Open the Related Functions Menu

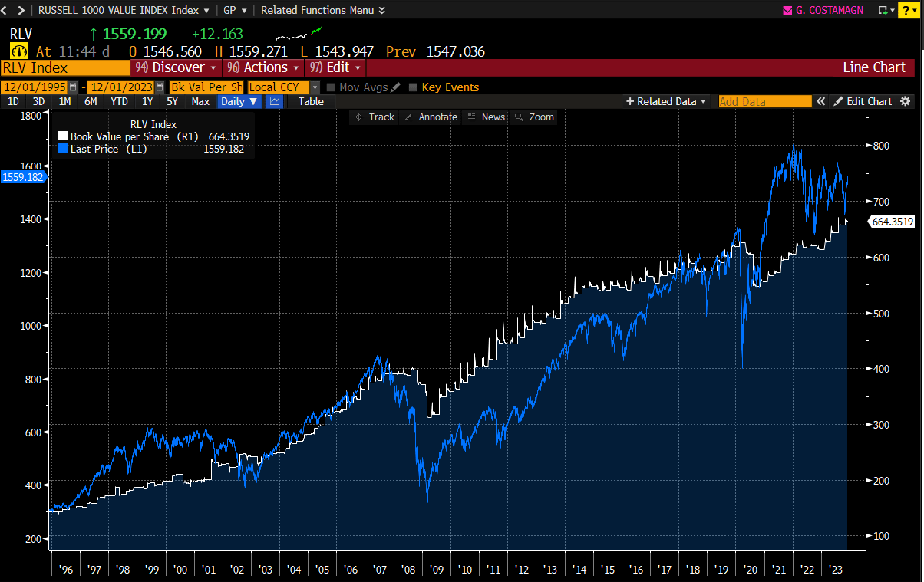tap(322, 10)
